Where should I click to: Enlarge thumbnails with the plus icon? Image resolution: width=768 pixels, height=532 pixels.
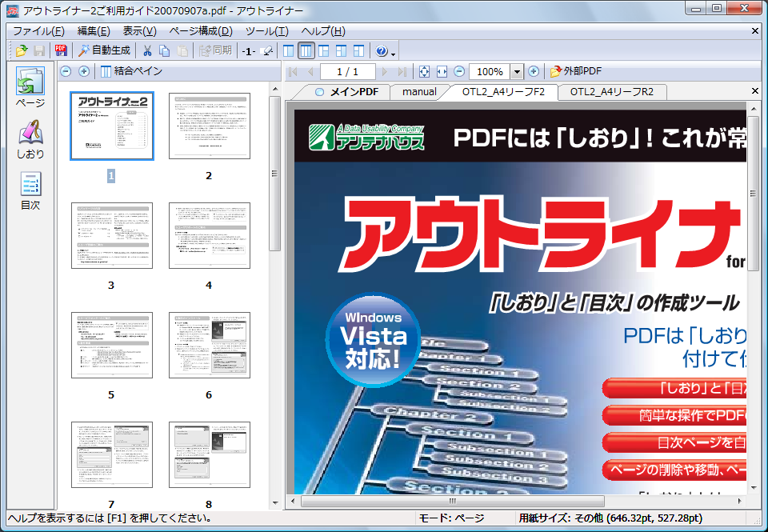[84, 71]
